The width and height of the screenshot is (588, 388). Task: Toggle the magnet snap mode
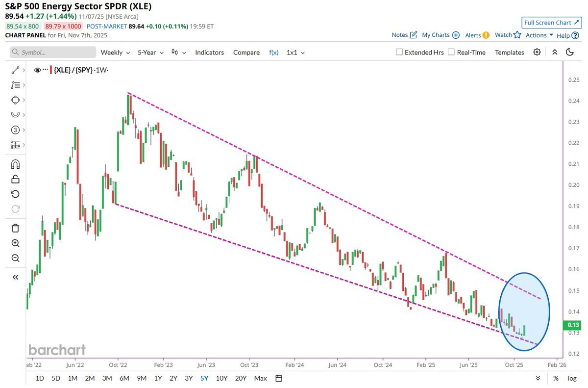pos(15,164)
